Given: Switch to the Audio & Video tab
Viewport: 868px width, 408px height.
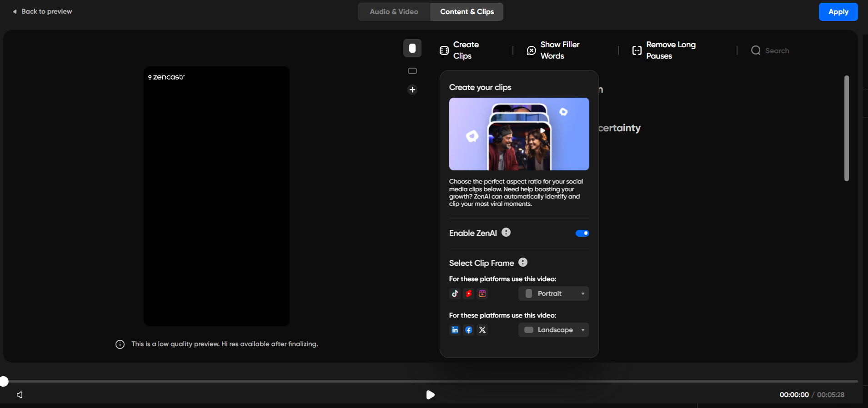Looking at the screenshot, I should click(x=394, y=12).
